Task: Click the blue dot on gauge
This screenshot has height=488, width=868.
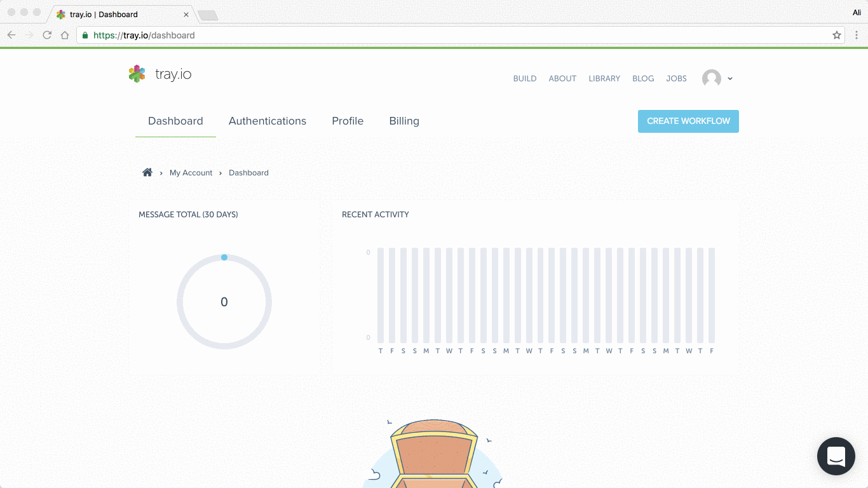Action: (224, 257)
